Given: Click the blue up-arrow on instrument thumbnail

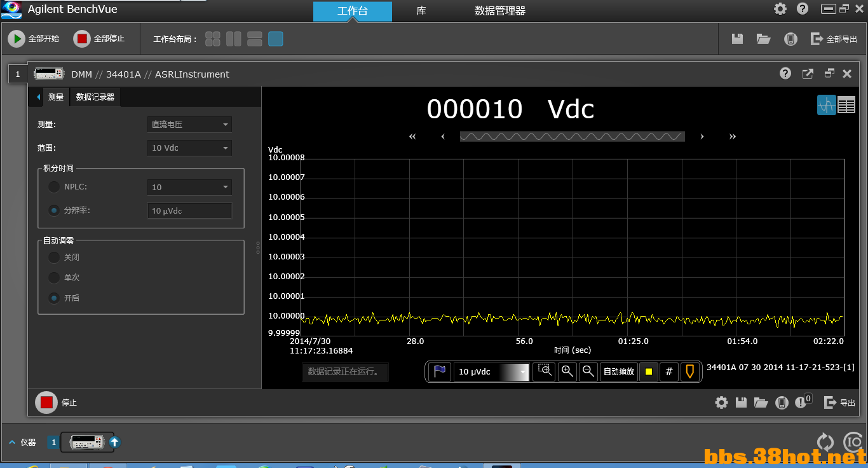Looking at the screenshot, I should pyautogui.click(x=114, y=442).
